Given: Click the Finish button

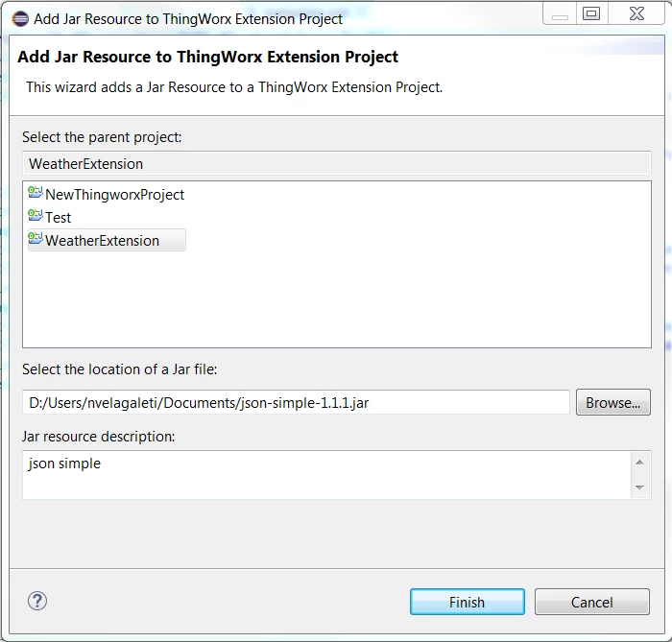Looking at the screenshot, I should (x=468, y=602).
